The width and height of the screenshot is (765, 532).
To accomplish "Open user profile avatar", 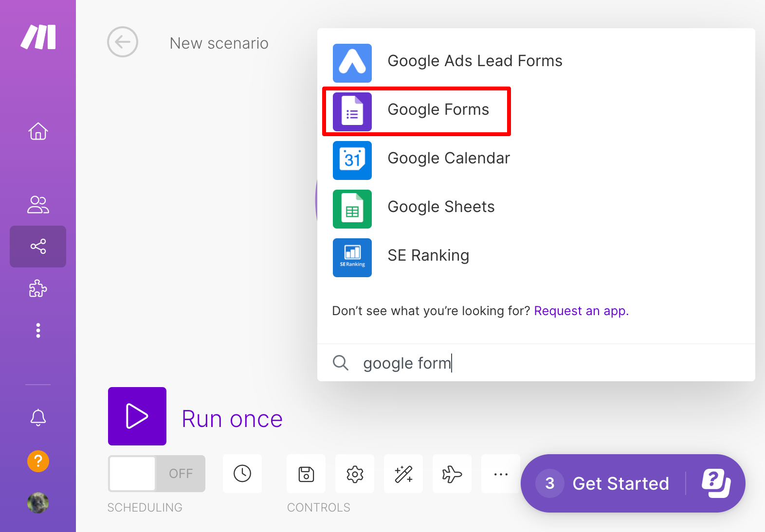I will click(38, 503).
